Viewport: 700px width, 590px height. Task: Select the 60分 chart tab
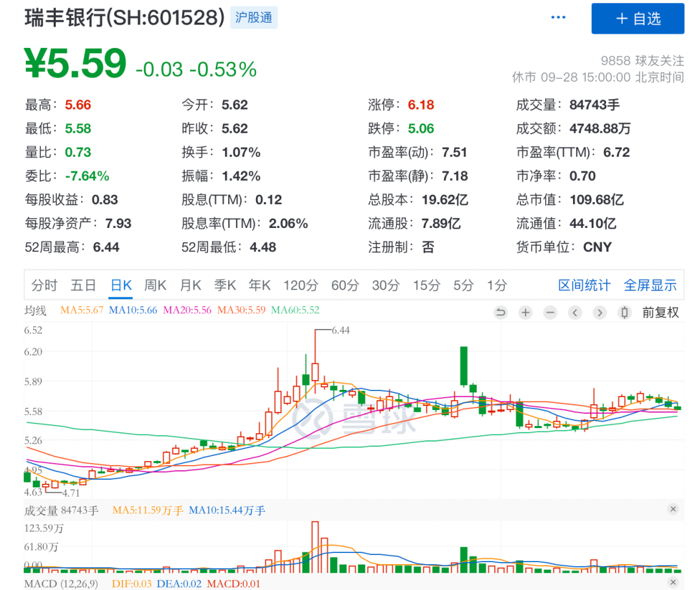(345, 285)
